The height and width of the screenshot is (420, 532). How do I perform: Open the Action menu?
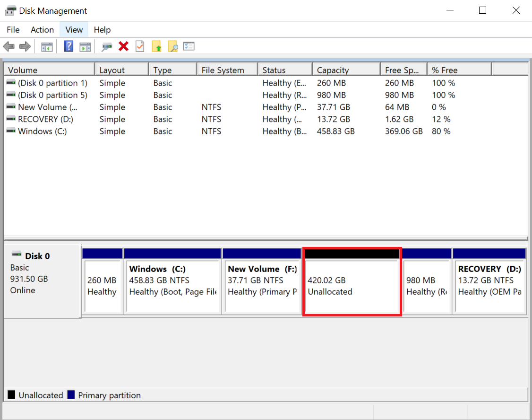(x=42, y=29)
